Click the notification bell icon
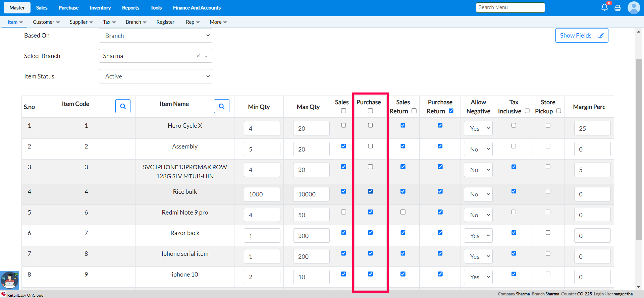This screenshot has width=644, height=298. pos(604,7)
